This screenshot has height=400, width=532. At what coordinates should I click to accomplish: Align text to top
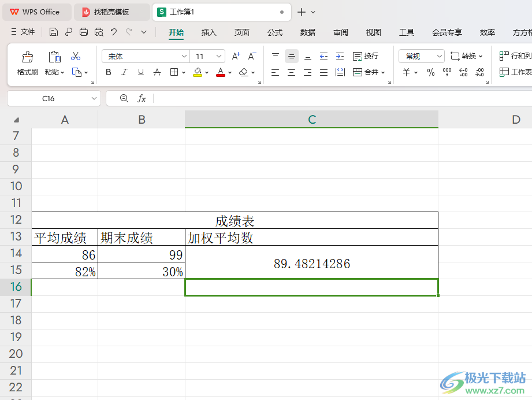pos(276,56)
